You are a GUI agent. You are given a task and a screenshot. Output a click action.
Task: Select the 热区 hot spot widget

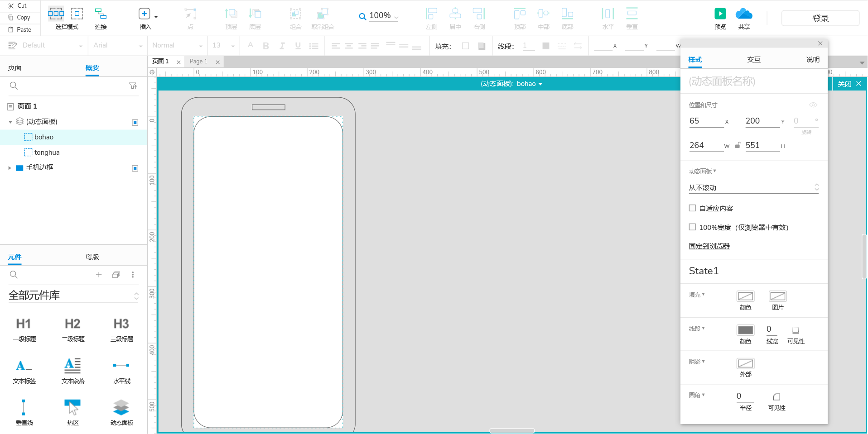tap(73, 412)
